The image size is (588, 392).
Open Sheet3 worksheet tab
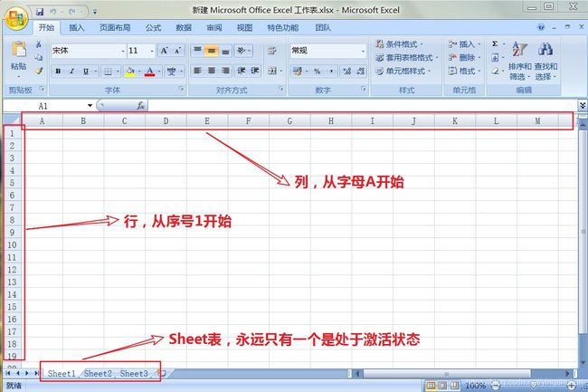[134, 374]
